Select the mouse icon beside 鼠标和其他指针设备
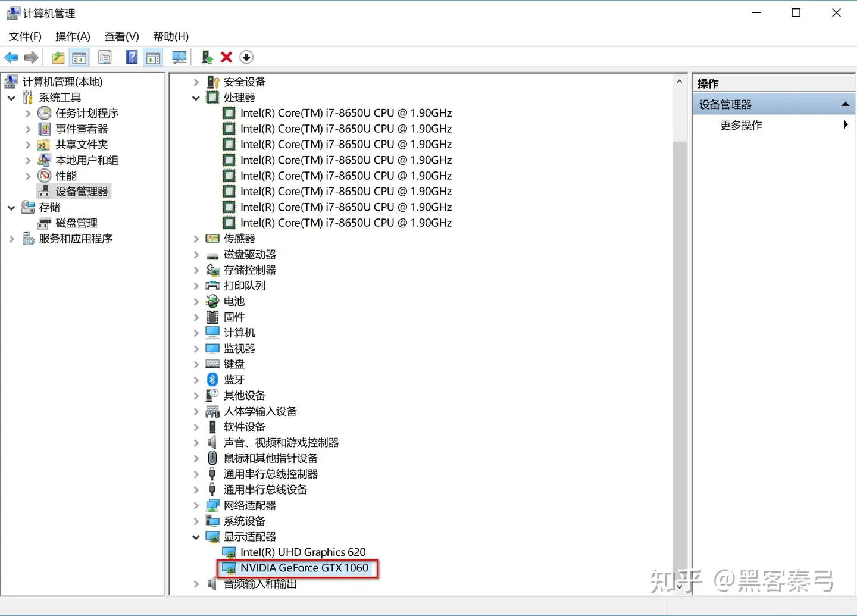Image resolution: width=857 pixels, height=616 pixels. click(x=212, y=458)
